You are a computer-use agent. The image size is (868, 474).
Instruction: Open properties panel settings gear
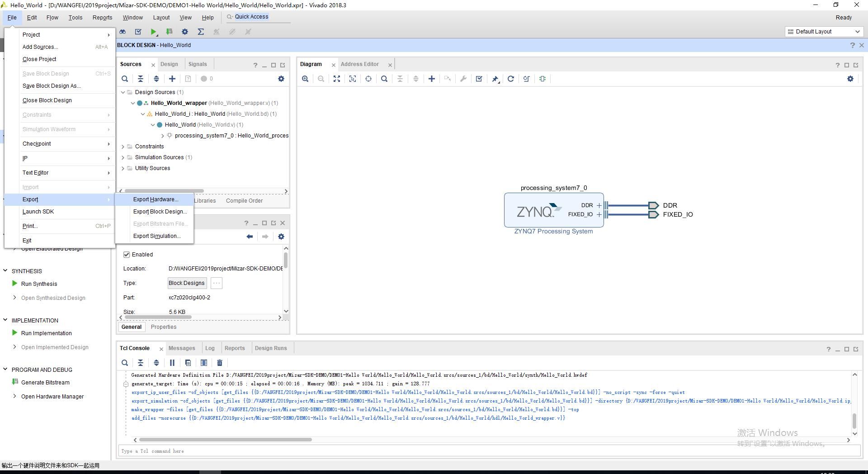pyautogui.click(x=281, y=237)
